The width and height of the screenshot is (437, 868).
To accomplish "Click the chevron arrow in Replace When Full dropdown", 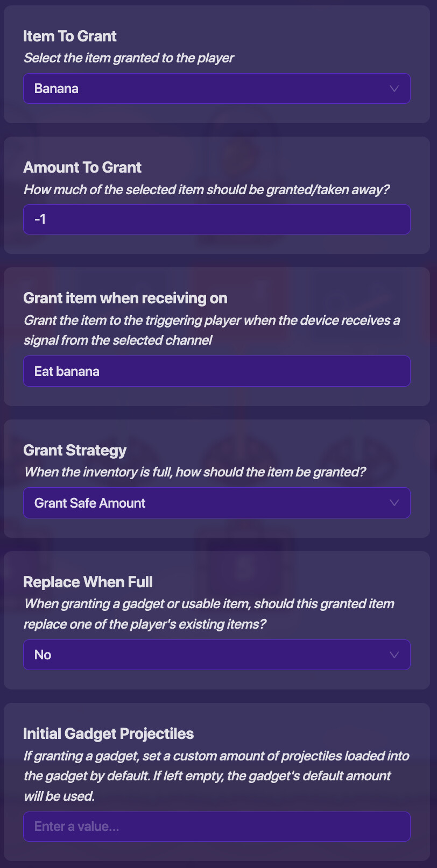I will [x=394, y=654].
